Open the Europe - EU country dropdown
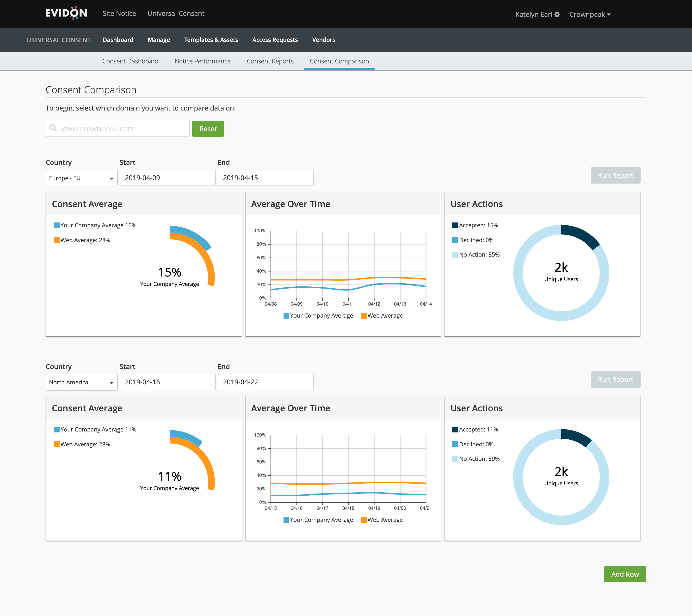692x616 pixels. pos(81,178)
